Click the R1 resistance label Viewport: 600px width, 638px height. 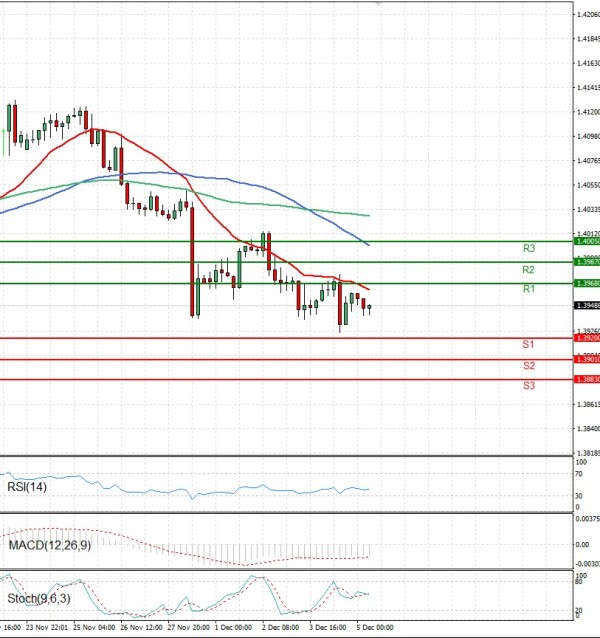pos(529,289)
